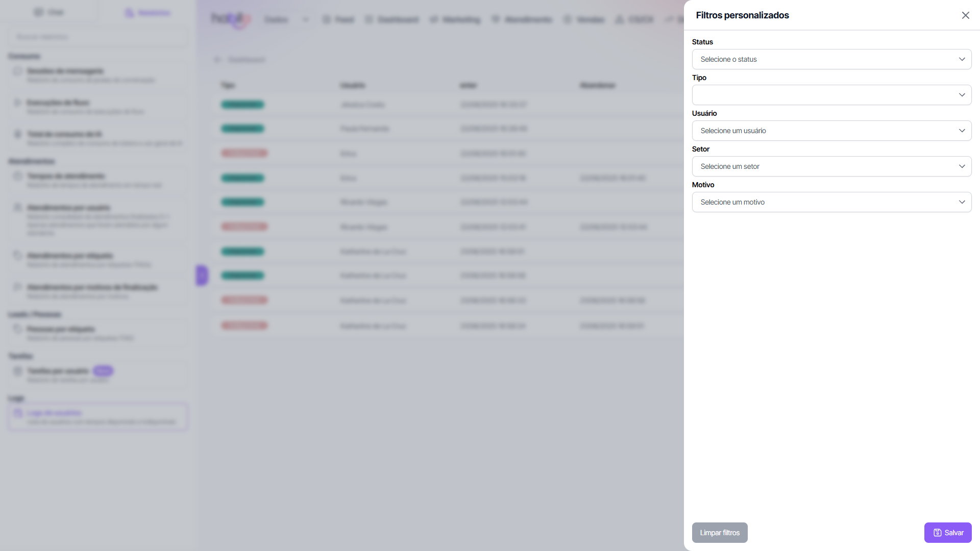
Task: Open Feed in the top navigation
Action: pos(338,19)
